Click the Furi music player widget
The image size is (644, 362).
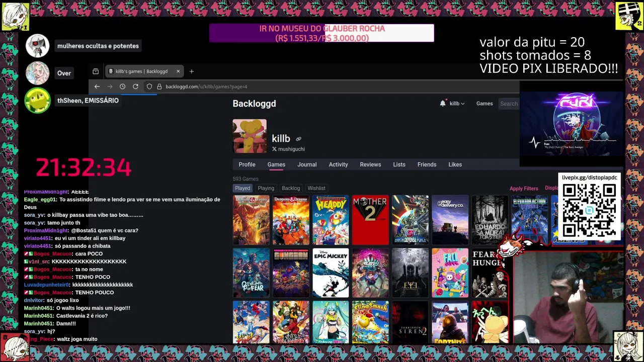point(571,124)
